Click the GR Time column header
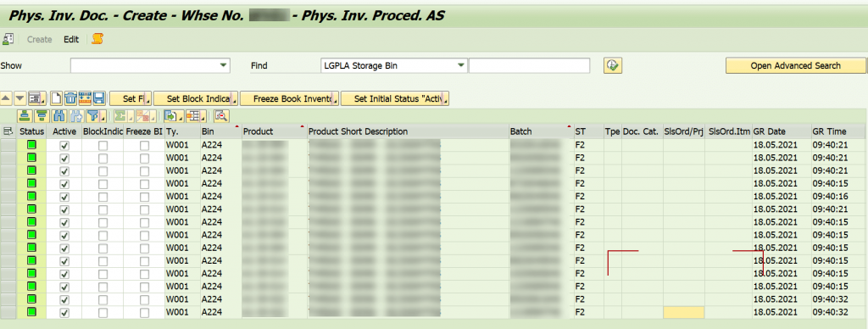The width and height of the screenshot is (868, 329). [x=838, y=131]
